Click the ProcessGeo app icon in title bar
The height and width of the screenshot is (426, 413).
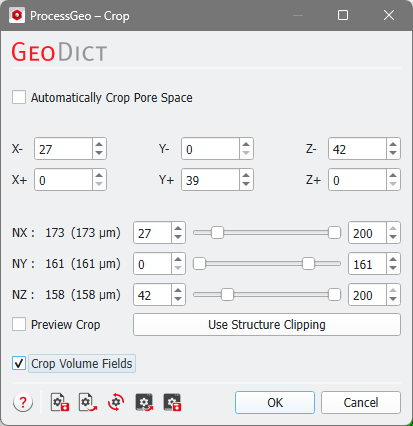(x=17, y=16)
